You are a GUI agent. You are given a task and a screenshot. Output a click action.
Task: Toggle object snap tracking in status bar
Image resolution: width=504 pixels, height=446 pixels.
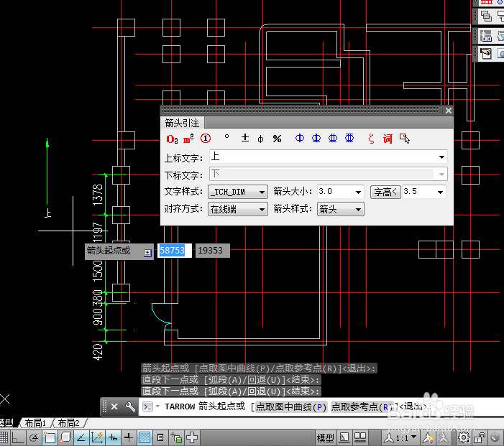click(x=81, y=437)
